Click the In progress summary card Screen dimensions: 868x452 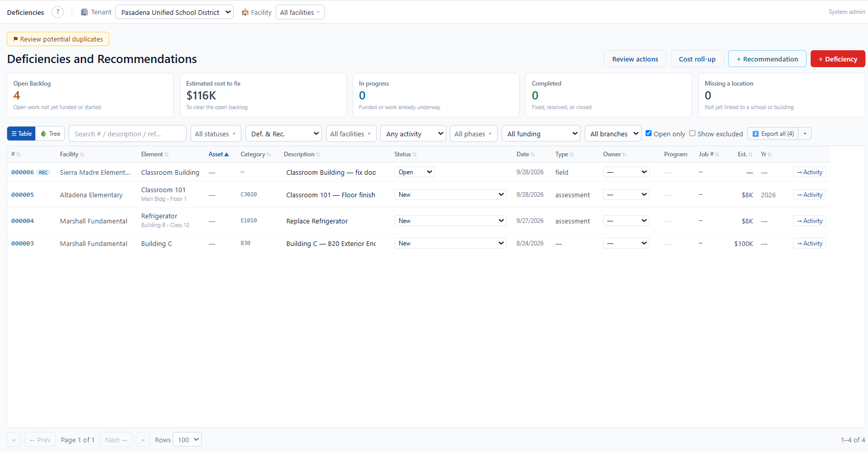pos(436,95)
